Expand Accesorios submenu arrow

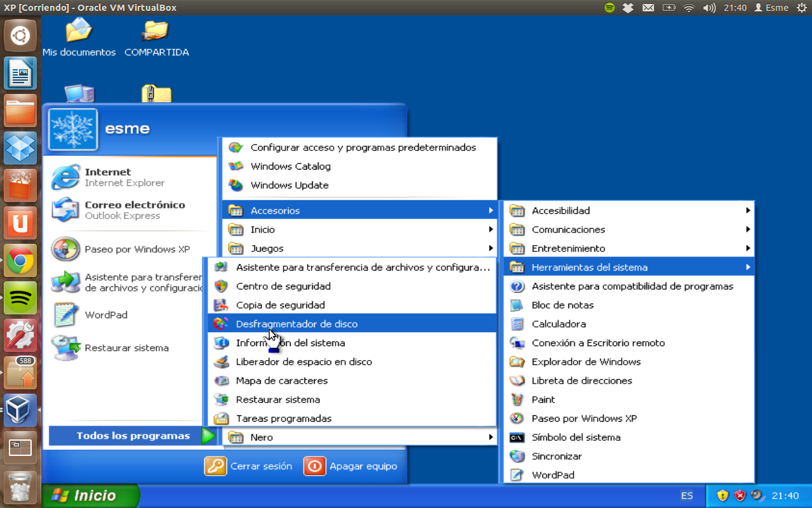point(491,210)
